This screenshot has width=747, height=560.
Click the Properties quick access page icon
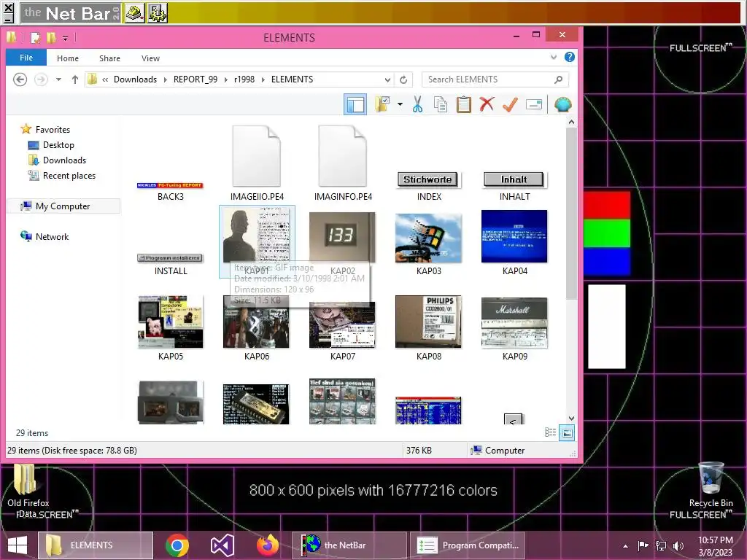click(35, 38)
